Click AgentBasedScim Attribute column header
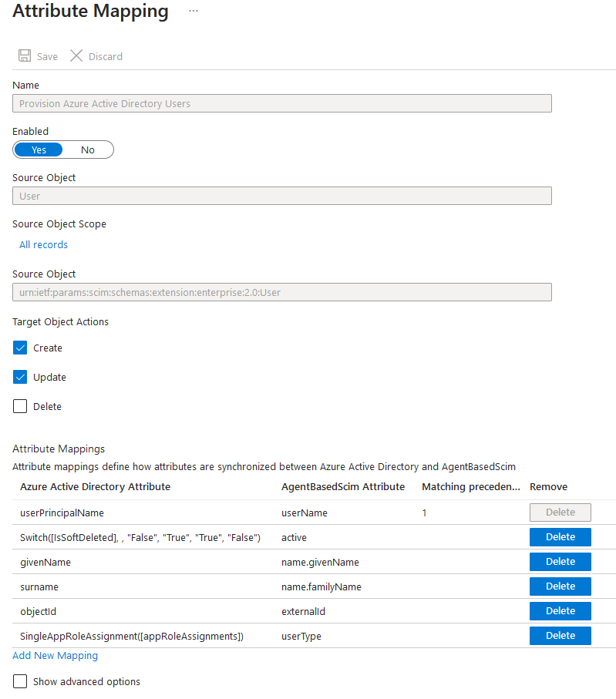 tap(343, 487)
